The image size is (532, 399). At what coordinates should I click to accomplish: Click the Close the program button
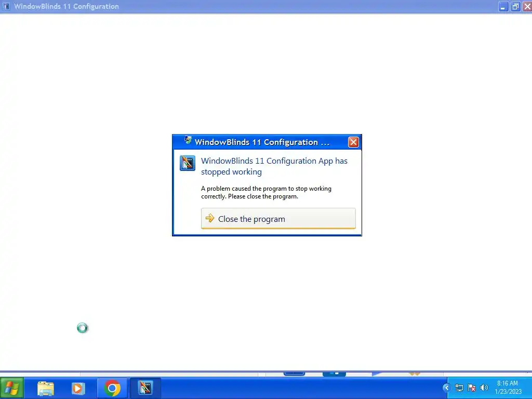(278, 219)
